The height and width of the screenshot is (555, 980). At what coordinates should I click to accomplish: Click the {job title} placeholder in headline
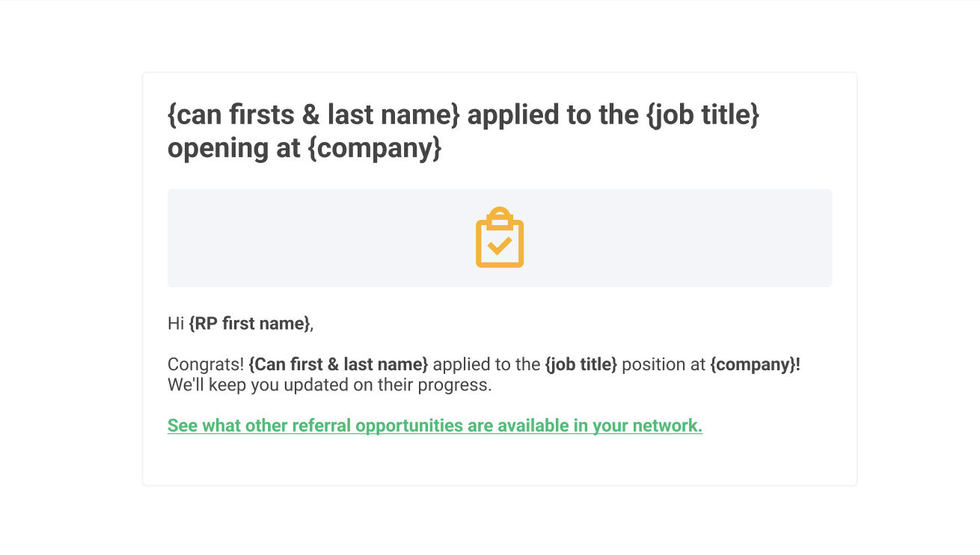point(703,115)
